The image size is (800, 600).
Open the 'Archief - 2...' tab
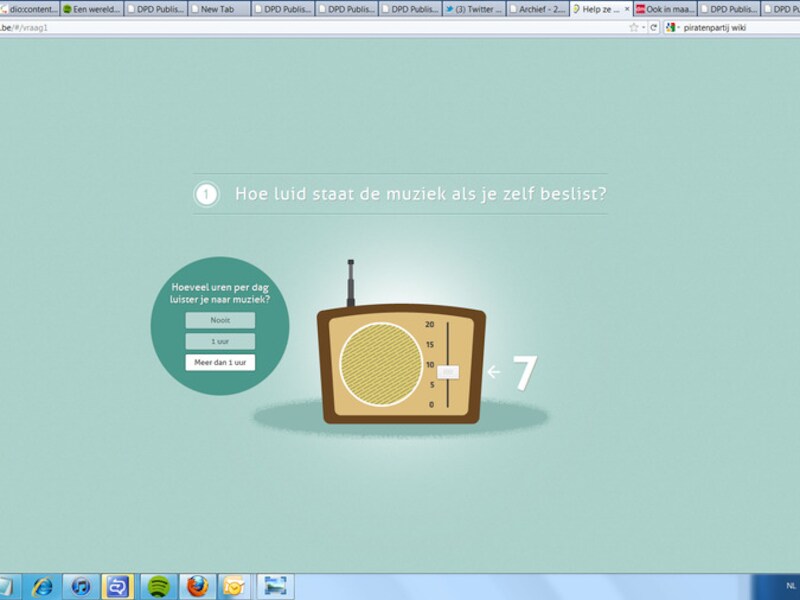537,9
